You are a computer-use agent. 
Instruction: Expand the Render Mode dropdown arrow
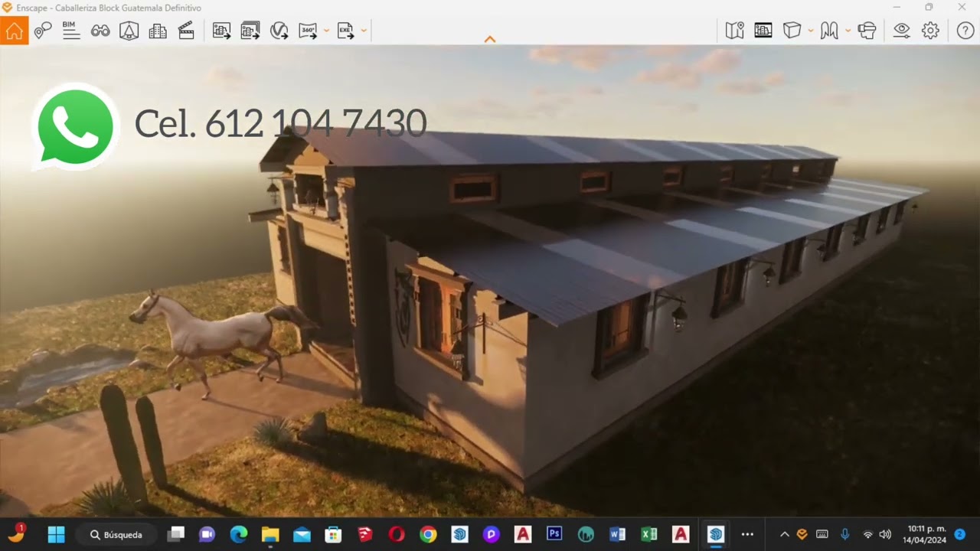(848, 31)
